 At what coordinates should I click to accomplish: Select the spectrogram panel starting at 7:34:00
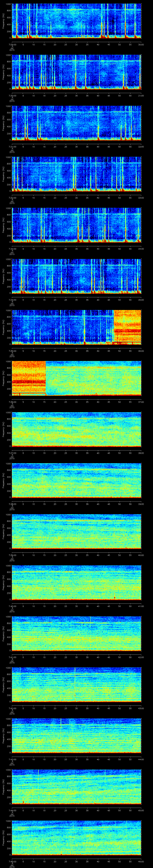coord(77,276)
